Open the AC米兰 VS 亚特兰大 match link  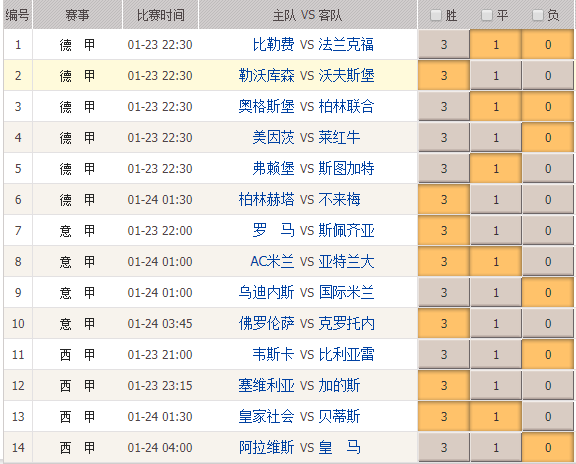click(312, 262)
